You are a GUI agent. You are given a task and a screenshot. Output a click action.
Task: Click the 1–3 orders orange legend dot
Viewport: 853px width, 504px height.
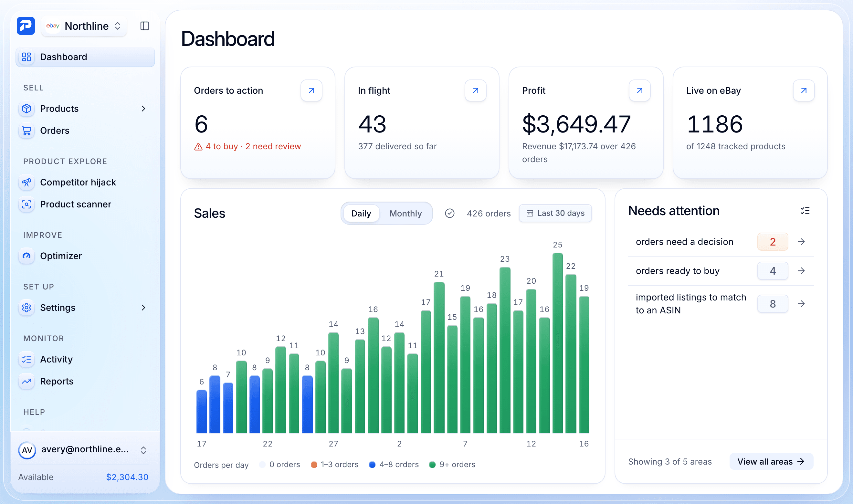point(314,465)
